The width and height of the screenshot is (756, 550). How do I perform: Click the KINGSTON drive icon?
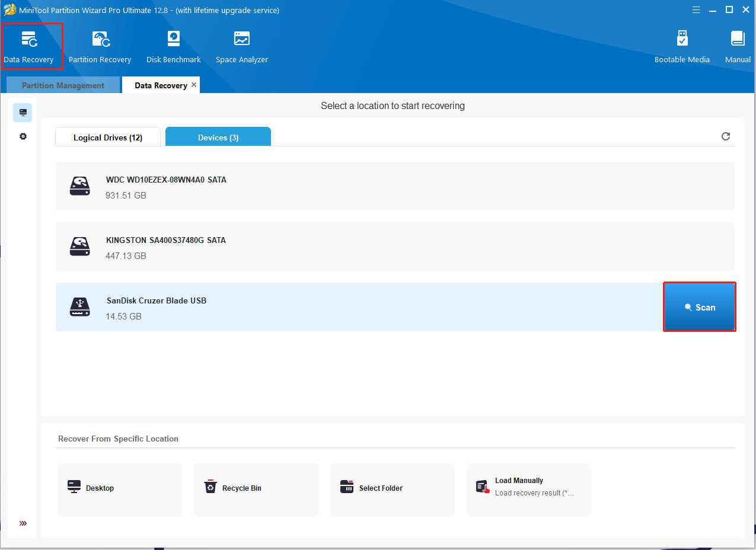[80, 247]
